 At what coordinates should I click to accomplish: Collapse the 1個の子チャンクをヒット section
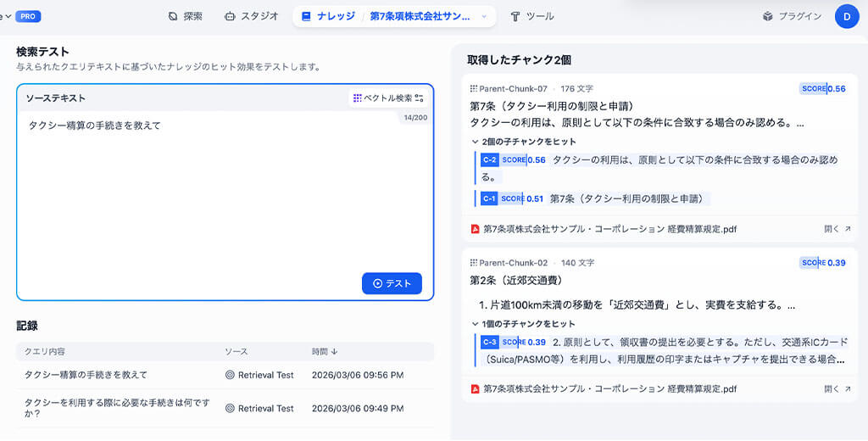[x=475, y=324]
